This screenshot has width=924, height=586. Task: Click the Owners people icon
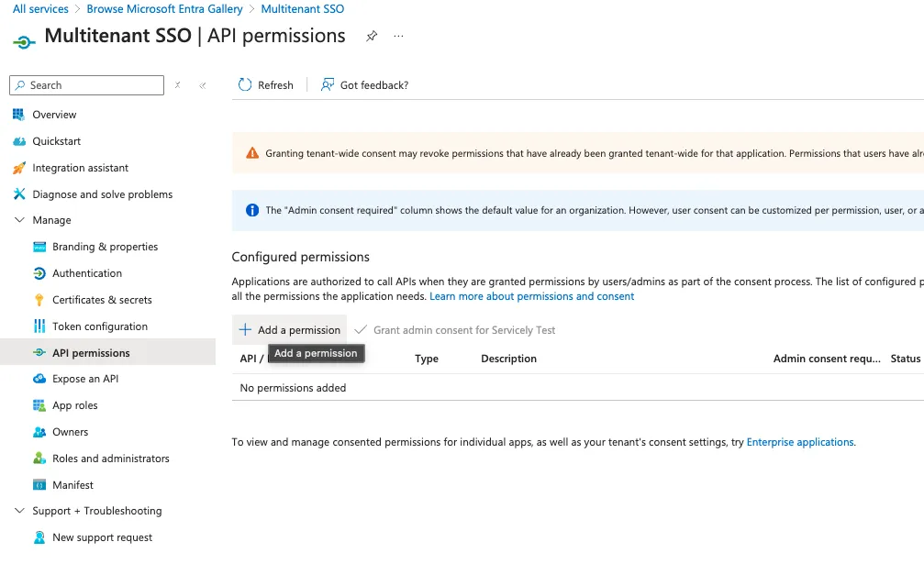[39, 432]
